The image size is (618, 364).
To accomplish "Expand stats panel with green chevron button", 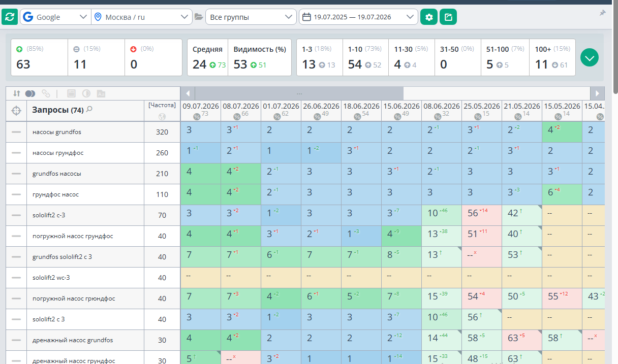I will (590, 57).
